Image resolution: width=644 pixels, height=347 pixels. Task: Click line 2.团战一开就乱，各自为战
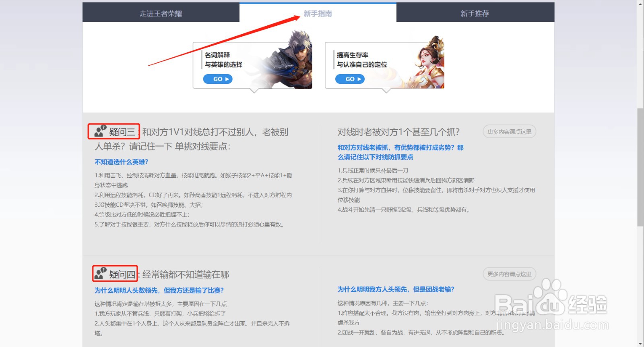coord(421,332)
